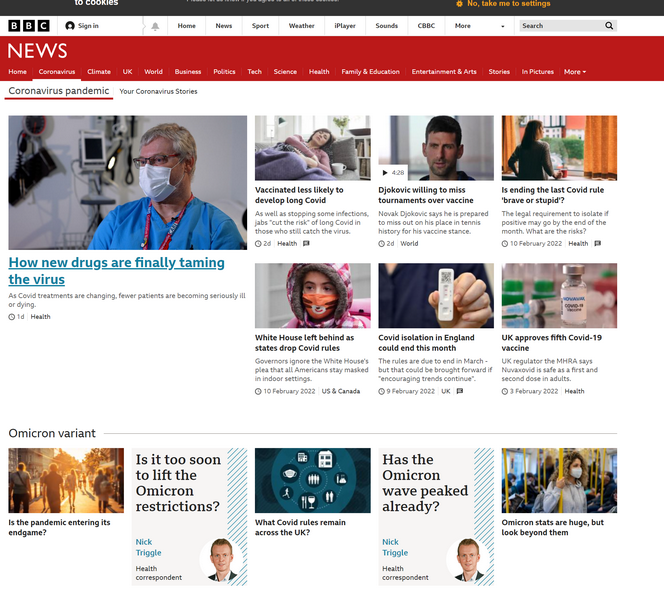Open Weather in the top BBC bar
Screen dimensions: 664x600
click(x=302, y=26)
